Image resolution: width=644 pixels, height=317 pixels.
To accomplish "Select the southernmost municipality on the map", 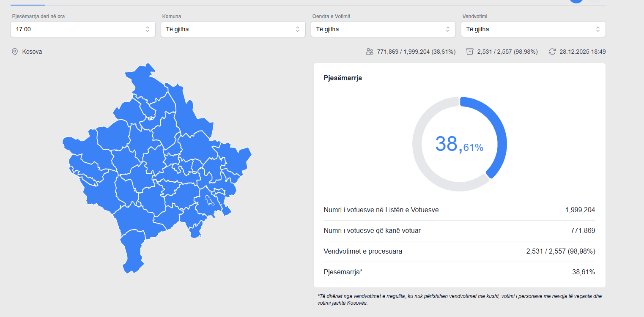I will (x=132, y=254).
